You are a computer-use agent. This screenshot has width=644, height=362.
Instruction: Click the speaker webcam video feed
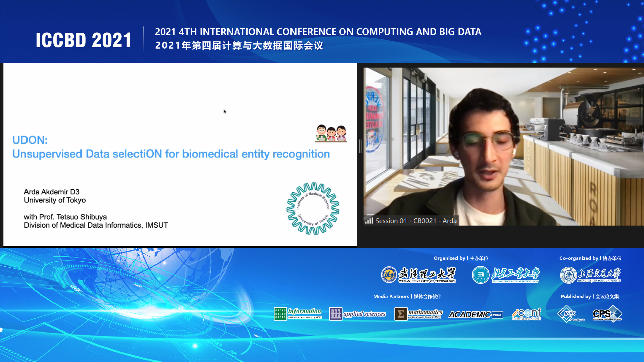(503, 146)
